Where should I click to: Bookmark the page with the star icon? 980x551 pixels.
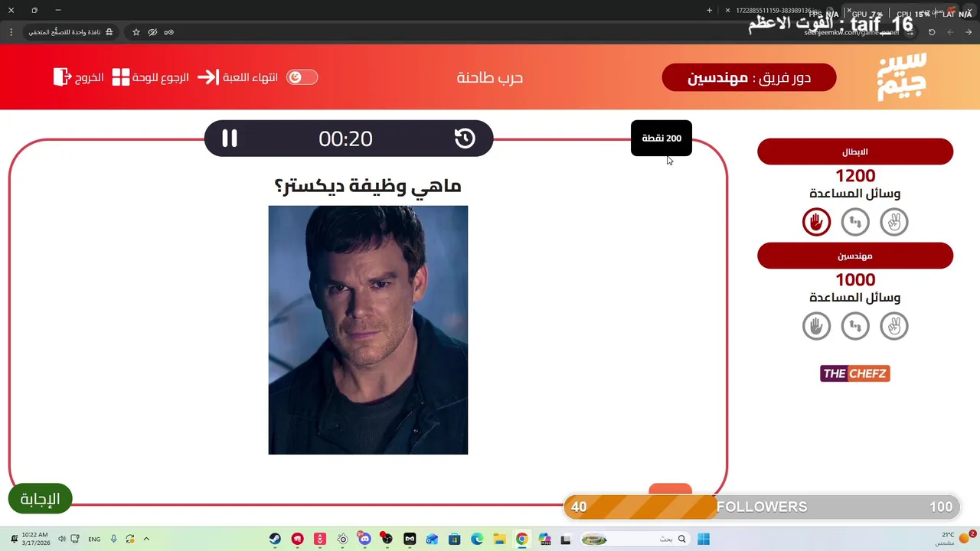pos(136,32)
